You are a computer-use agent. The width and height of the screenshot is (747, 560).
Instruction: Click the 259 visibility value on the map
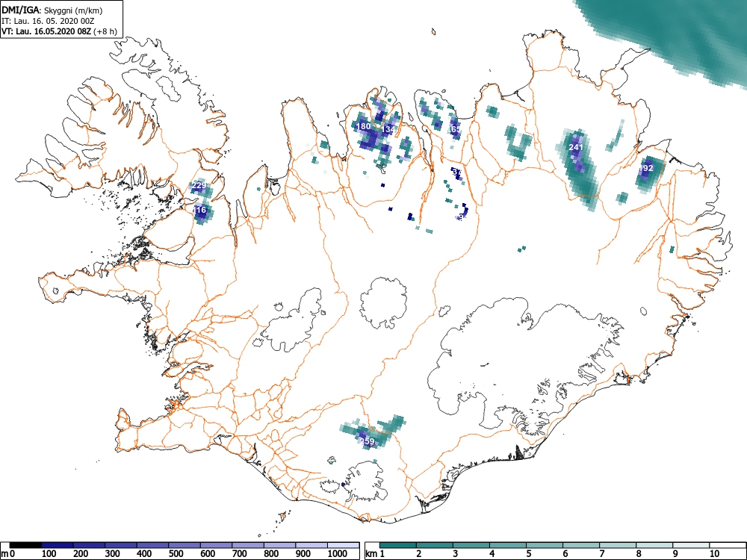368,441
